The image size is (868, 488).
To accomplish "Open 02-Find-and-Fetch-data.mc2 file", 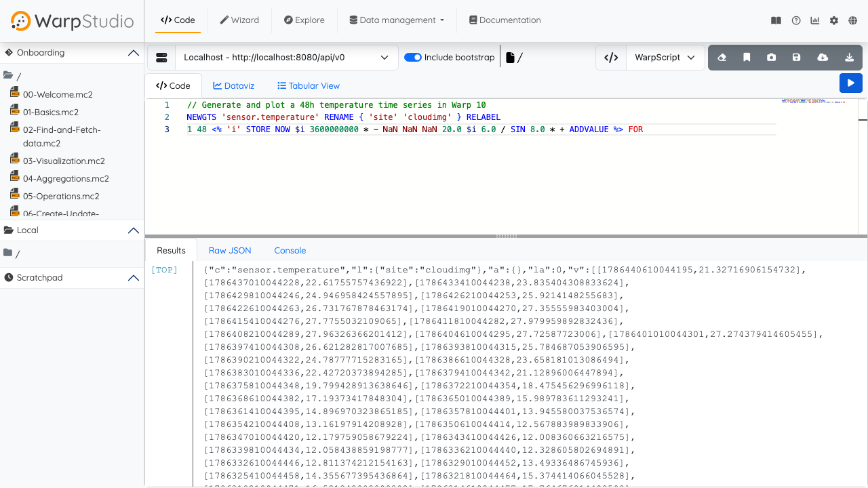I will pos(62,137).
